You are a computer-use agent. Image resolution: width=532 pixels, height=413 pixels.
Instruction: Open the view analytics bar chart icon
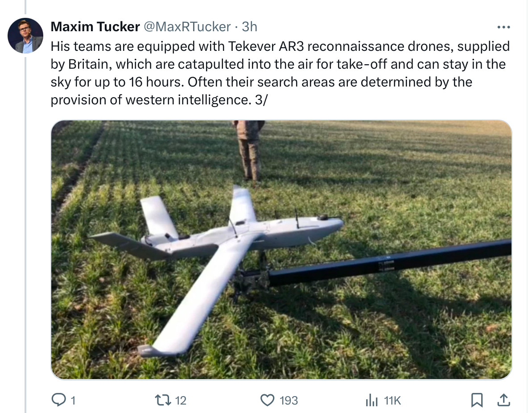[x=371, y=400]
